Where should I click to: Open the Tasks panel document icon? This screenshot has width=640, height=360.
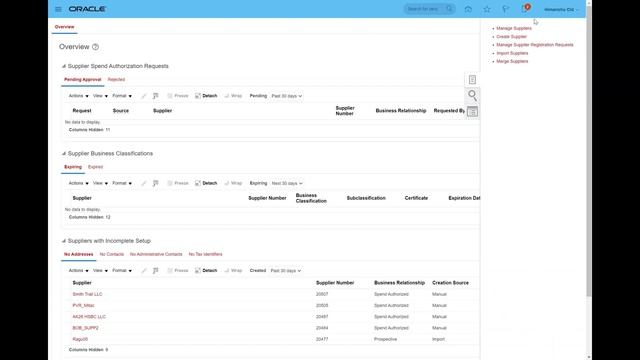point(472,80)
